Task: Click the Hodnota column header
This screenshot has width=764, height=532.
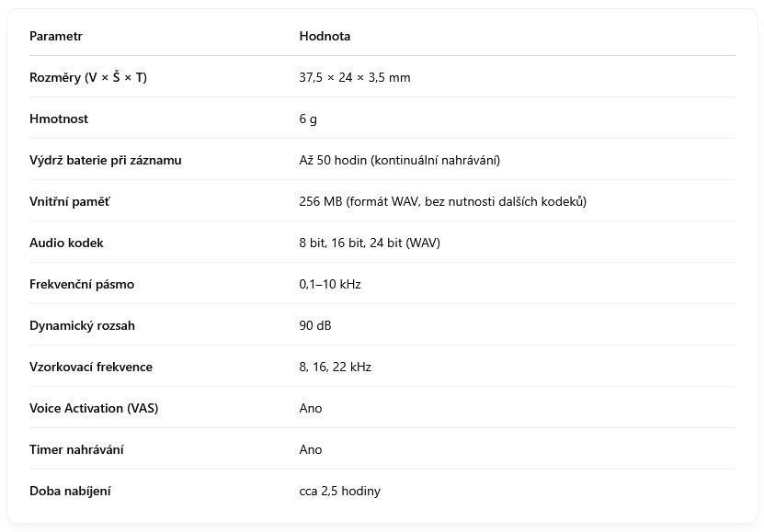Action: [x=325, y=36]
